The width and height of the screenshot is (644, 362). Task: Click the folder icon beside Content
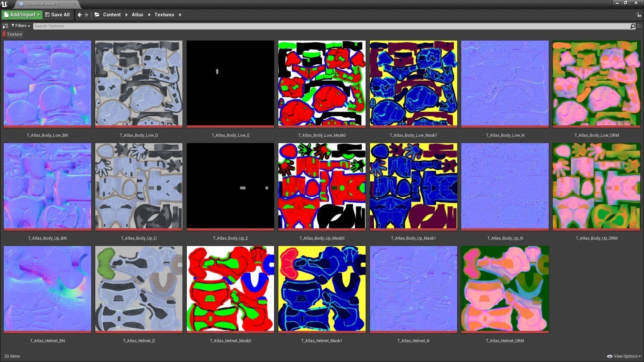click(x=97, y=15)
